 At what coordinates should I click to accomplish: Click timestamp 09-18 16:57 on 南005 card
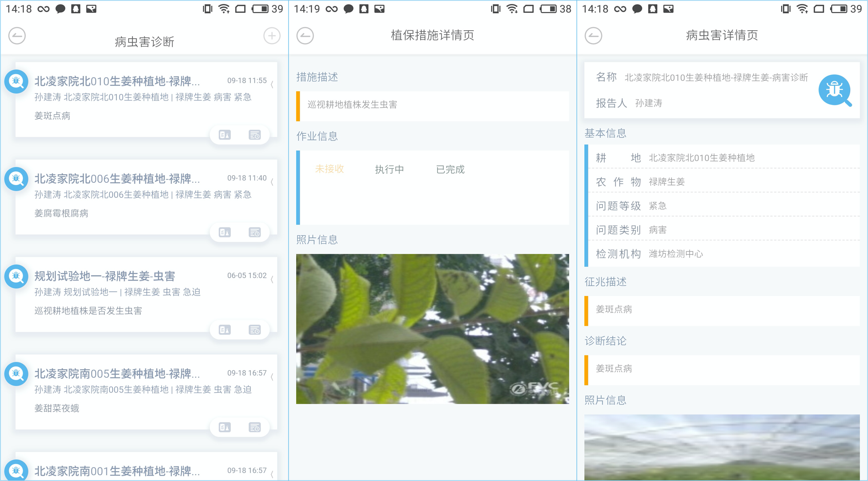[247, 373]
